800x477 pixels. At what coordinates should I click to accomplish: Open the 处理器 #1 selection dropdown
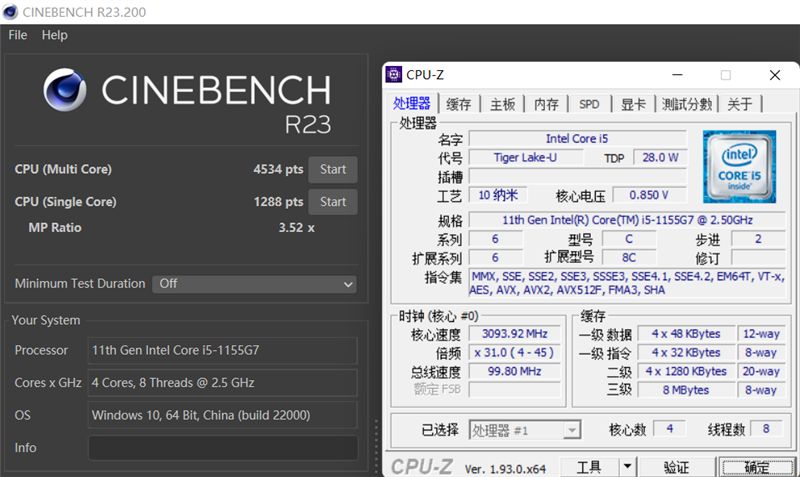coord(525,430)
